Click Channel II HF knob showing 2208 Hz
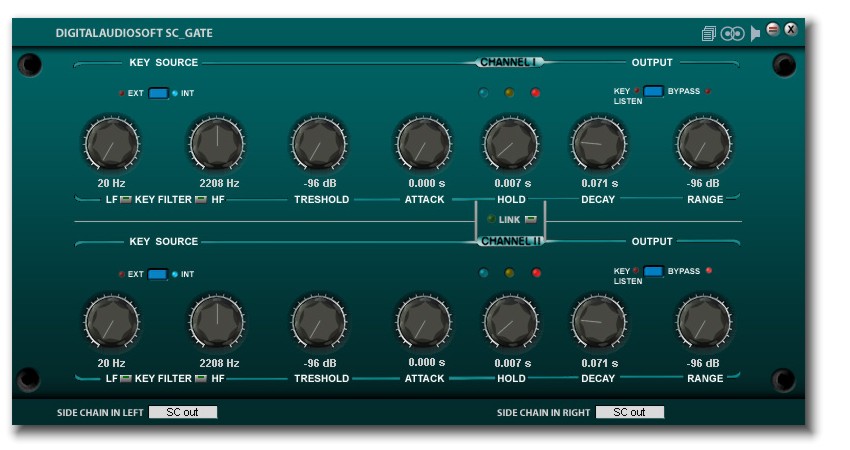850x450 pixels. (x=217, y=322)
